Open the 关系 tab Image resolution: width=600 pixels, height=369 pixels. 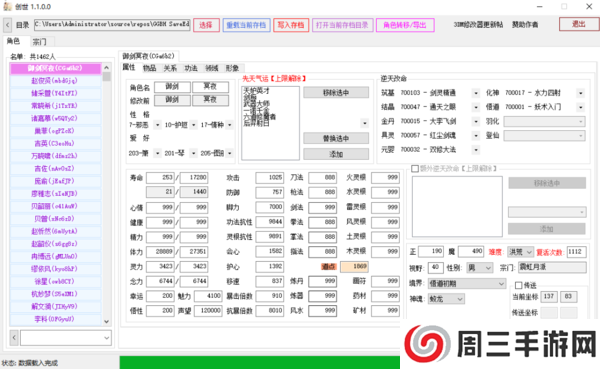click(x=170, y=68)
